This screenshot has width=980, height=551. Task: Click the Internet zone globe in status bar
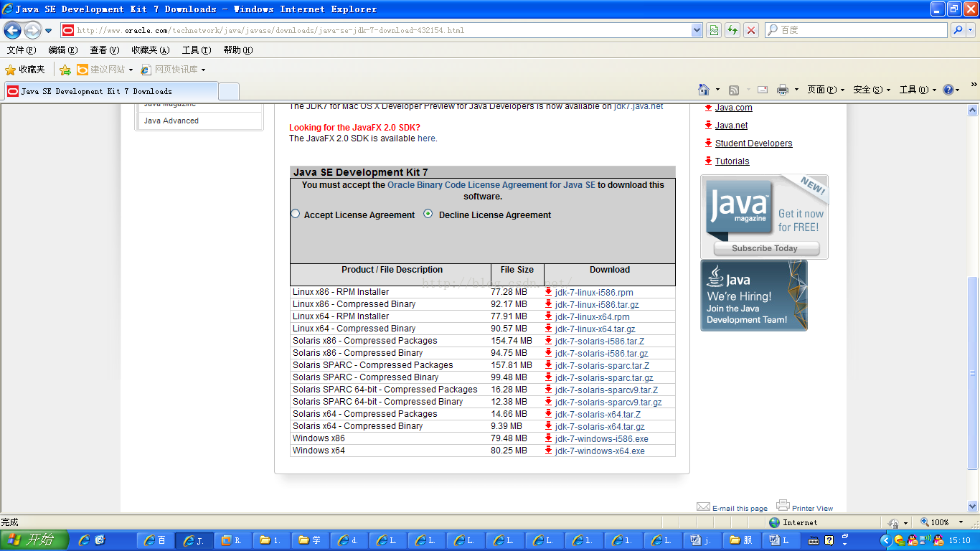point(774,522)
